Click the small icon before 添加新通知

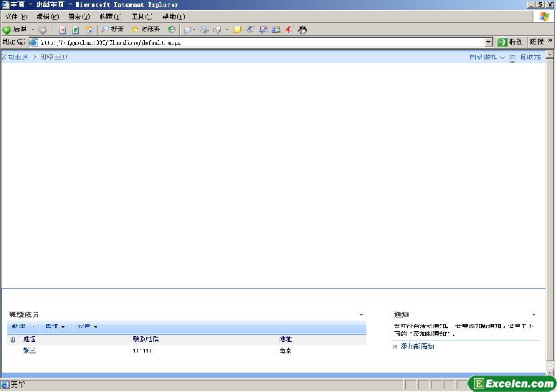pos(395,347)
